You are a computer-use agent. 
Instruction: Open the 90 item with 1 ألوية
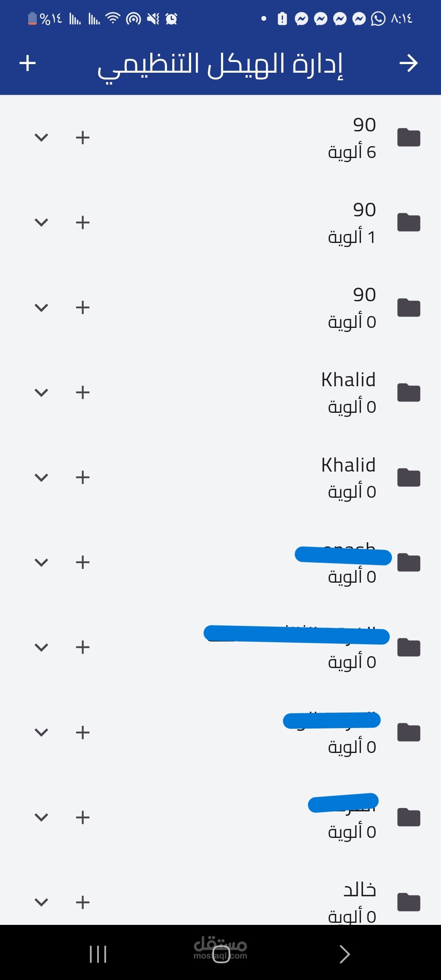[x=220, y=223]
